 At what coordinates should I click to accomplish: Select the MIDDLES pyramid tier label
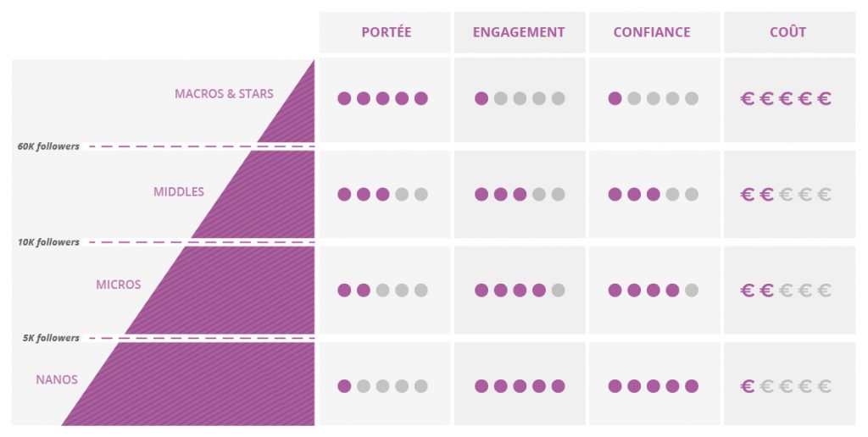point(179,191)
